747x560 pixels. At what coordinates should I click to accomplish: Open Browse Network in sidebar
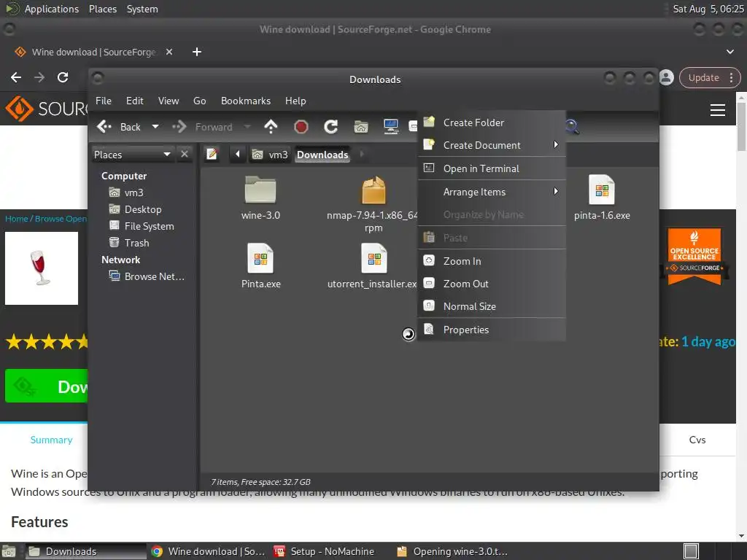tap(146, 276)
